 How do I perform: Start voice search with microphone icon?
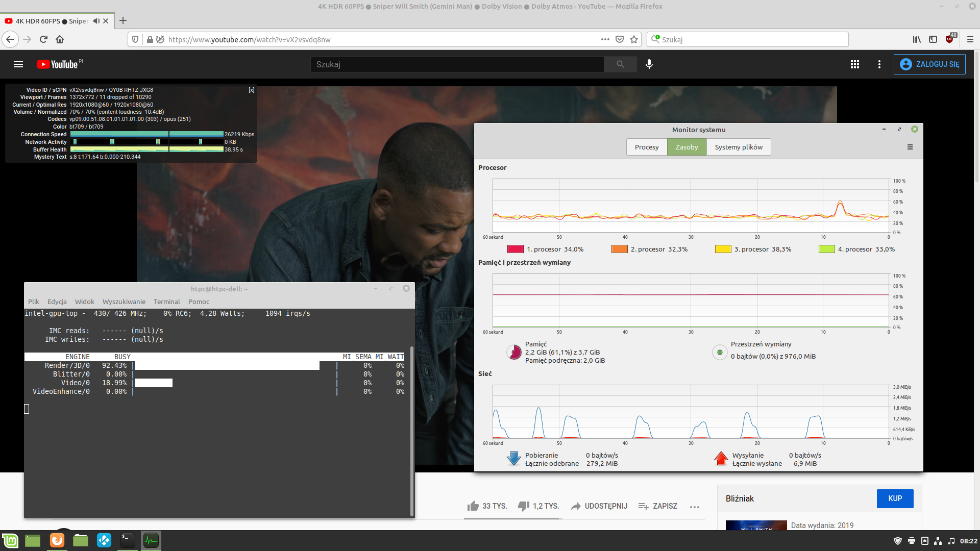(649, 64)
